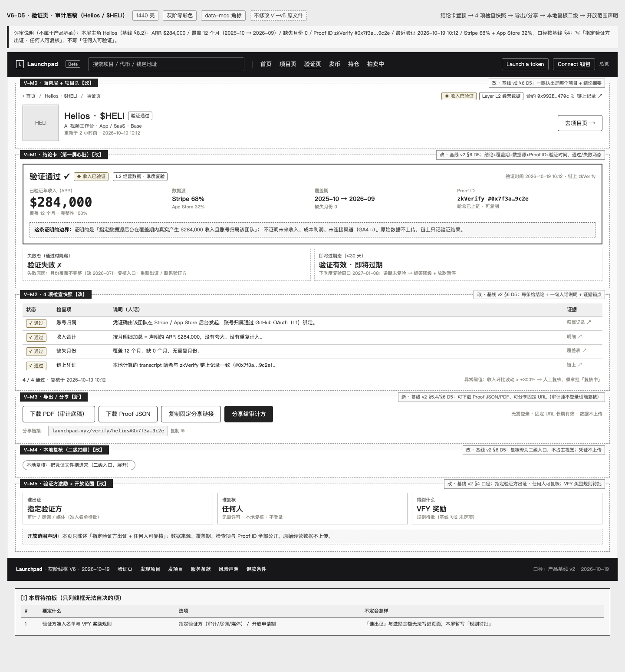Click the 分享给审计方 button

click(x=249, y=414)
